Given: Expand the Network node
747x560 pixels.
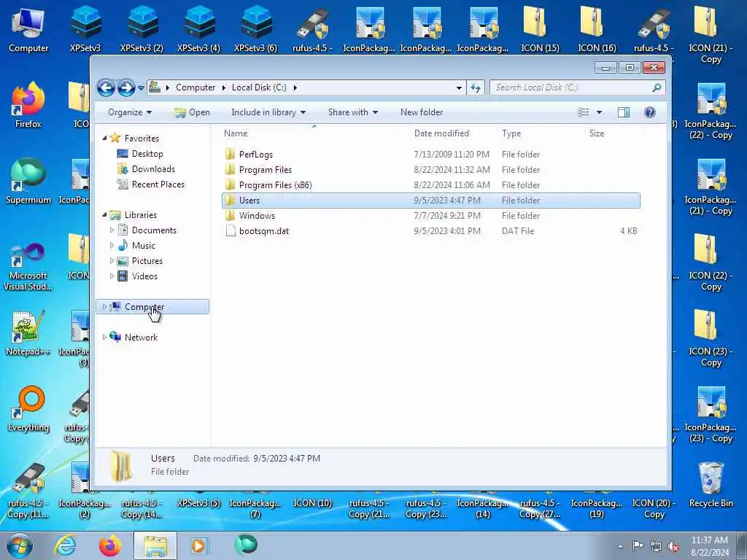Looking at the screenshot, I should coord(104,337).
